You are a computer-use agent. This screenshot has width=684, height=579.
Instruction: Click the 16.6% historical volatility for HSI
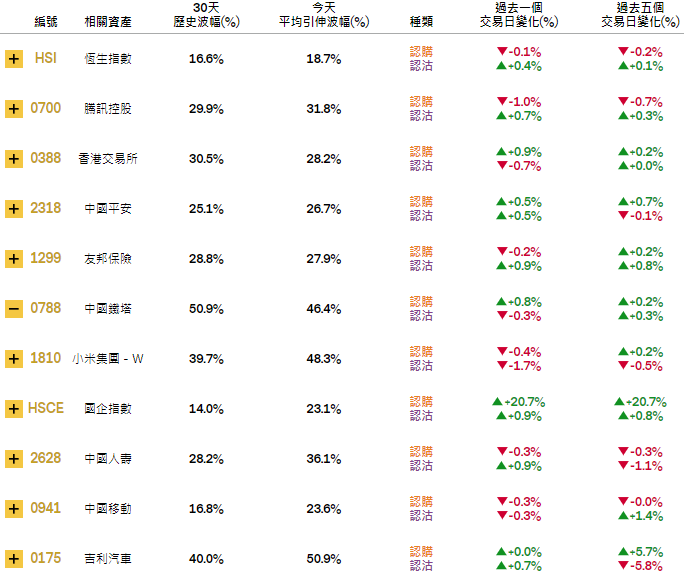(x=206, y=59)
